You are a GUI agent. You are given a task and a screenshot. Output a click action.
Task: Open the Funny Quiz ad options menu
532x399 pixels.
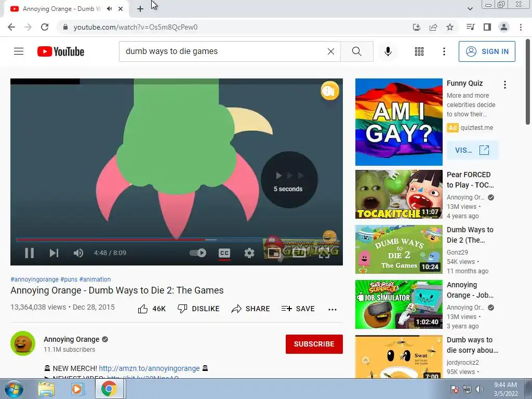click(x=505, y=85)
